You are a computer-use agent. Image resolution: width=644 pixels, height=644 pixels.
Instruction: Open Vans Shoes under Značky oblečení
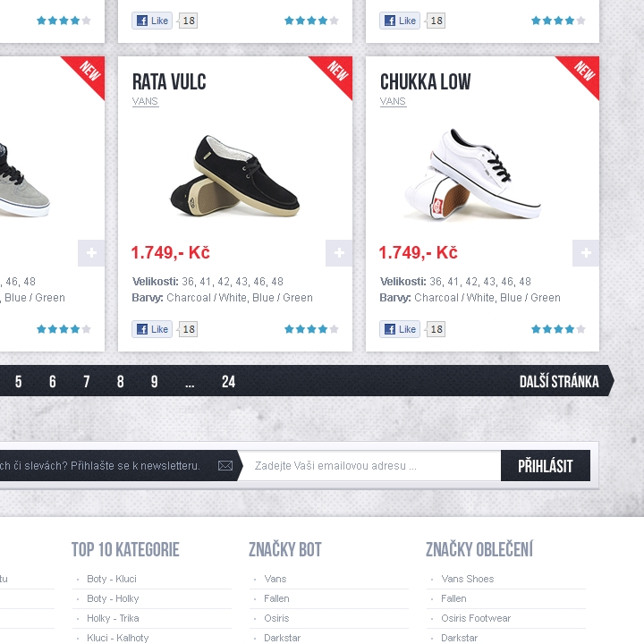click(x=468, y=579)
